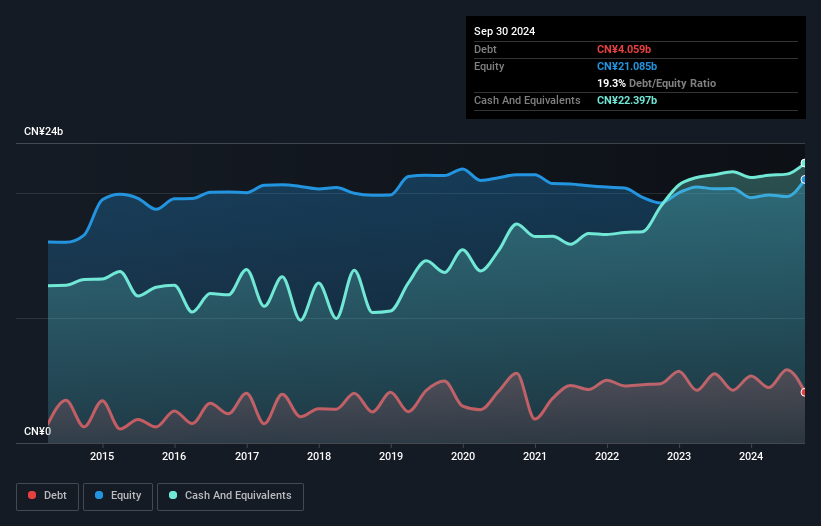Click the CN¥22.397b cash value
This screenshot has height=526, width=821.
[x=627, y=100]
